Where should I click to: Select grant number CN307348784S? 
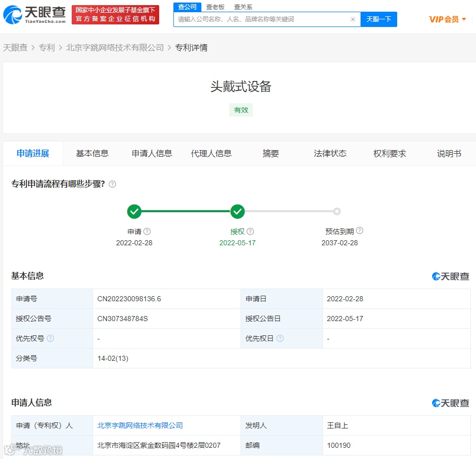tap(123, 319)
